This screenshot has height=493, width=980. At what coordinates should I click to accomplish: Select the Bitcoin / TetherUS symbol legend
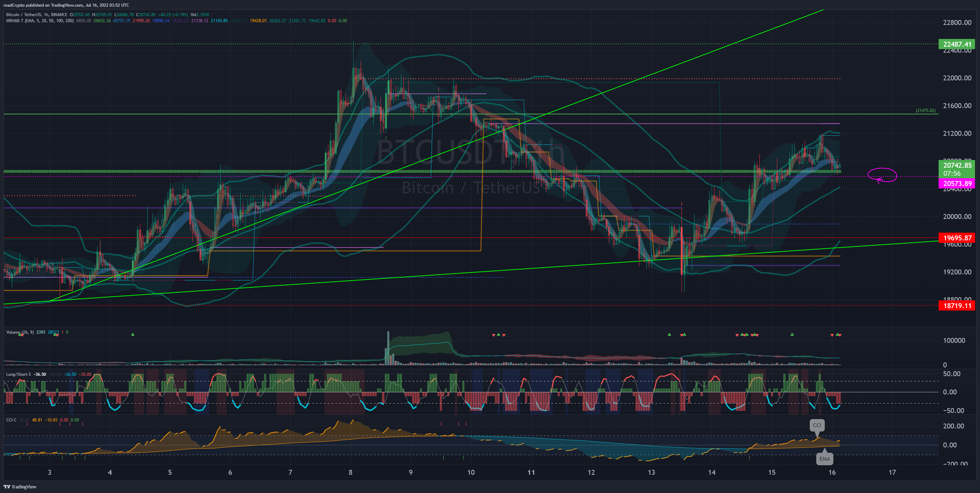click(36, 14)
